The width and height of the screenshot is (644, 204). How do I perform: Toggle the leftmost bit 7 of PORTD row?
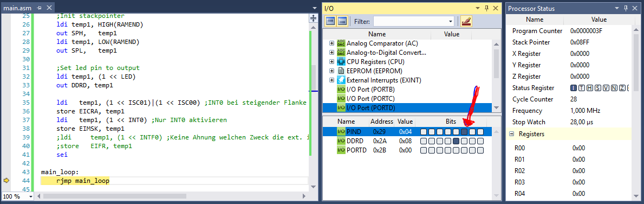(x=423, y=150)
